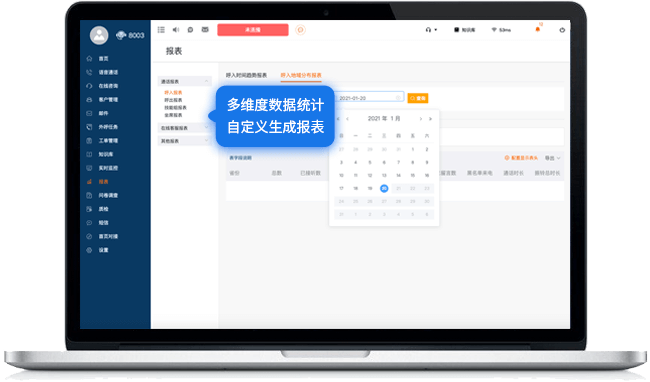Expand the 其他报表 other reports group
Viewport: 650px width, 382px height.
point(184,141)
